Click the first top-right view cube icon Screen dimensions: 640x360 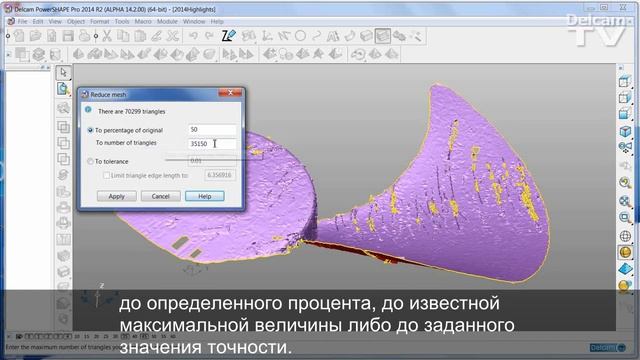pos(624,82)
